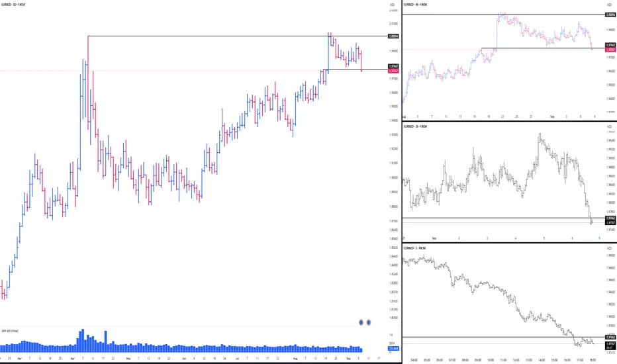617x364 pixels.
Task: Open NZD currency selector on 4h chart
Action: [610, 5]
